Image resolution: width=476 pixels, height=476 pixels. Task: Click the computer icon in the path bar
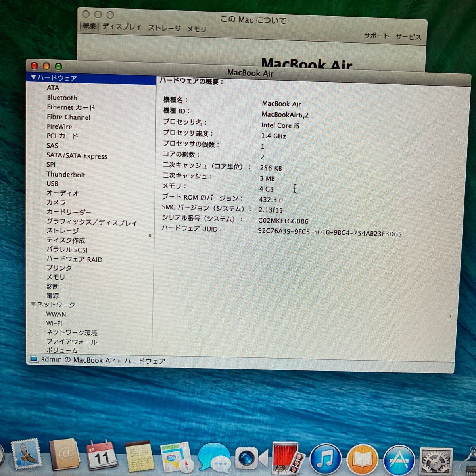[x=34, y=359]
